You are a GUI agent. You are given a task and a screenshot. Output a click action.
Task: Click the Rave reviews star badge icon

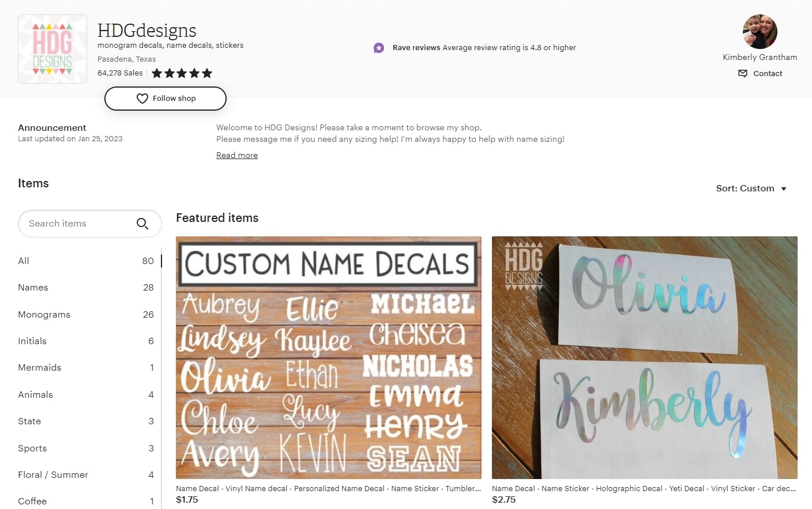point(379,48)
